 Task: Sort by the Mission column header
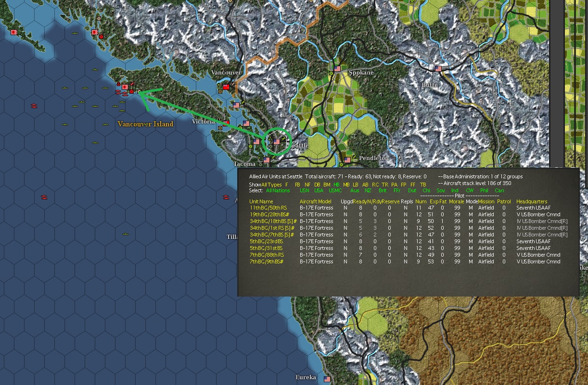click(x=486, y=201)
